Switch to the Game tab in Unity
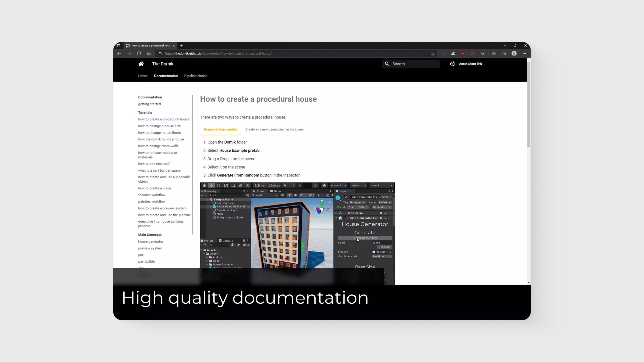The image size is (644, 362). coord(276,191)
